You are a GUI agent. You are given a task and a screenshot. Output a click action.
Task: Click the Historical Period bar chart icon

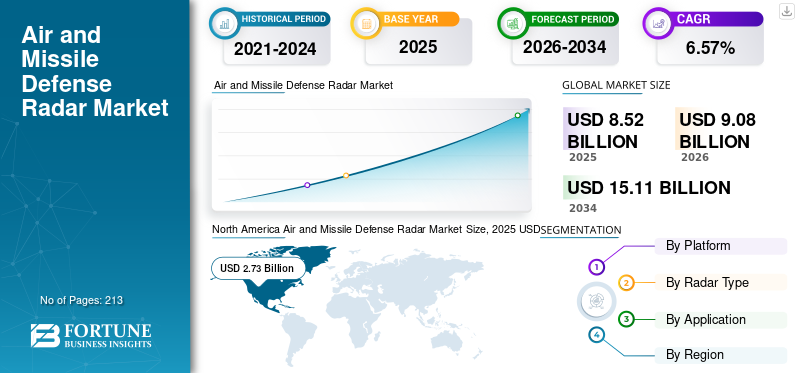224,22
